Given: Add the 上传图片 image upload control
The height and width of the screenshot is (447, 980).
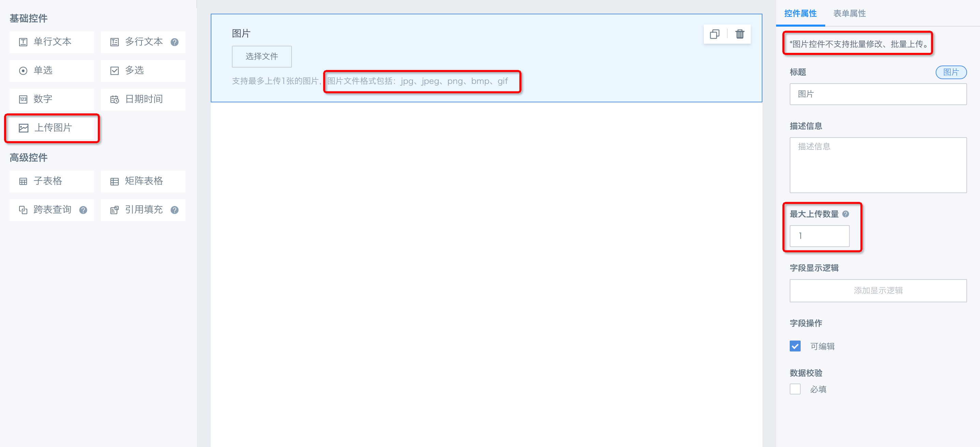Looking at the screenshot, I should tap(52, 128).
